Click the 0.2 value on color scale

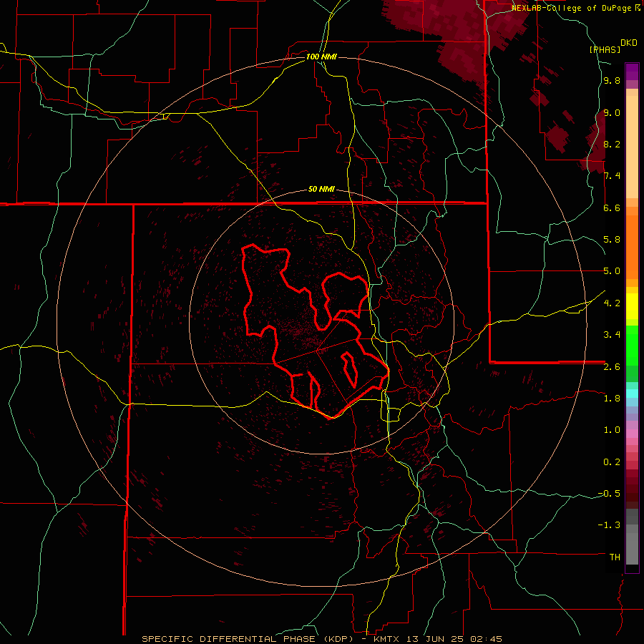612,462
